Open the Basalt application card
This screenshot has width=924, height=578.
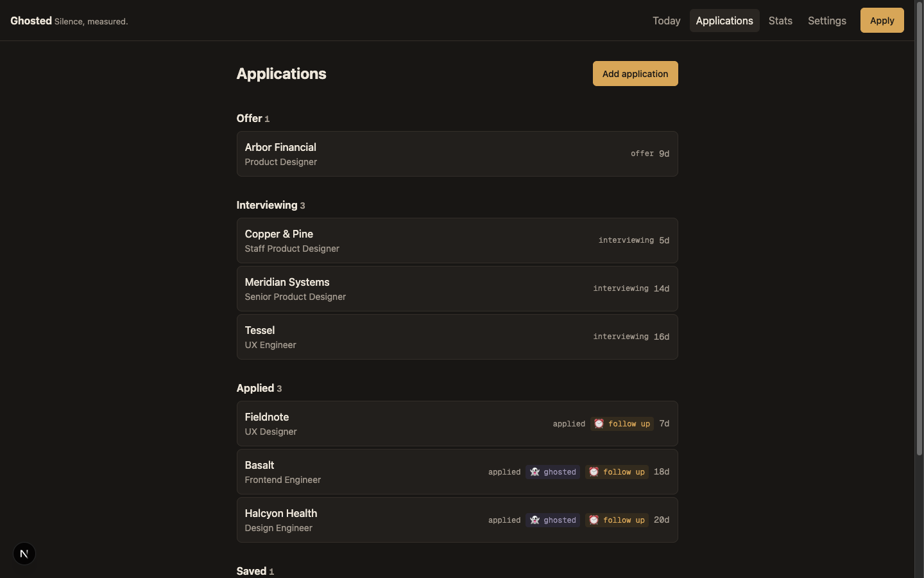tap(457, 472)
